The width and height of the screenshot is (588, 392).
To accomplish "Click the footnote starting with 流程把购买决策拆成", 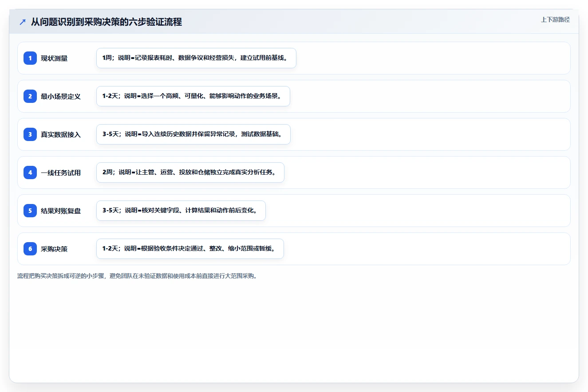I will 137,276.
